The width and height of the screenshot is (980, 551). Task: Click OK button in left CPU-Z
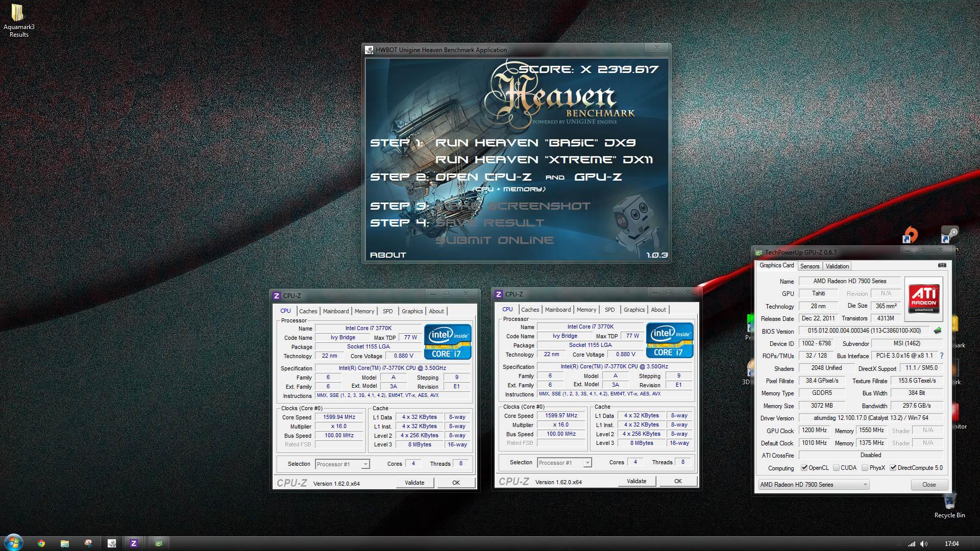coord(456,482)
